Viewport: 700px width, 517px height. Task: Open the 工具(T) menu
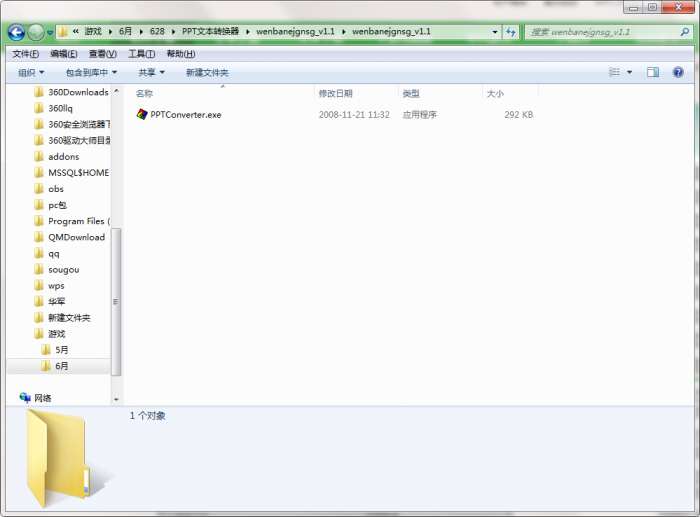(x=142, y=54)
